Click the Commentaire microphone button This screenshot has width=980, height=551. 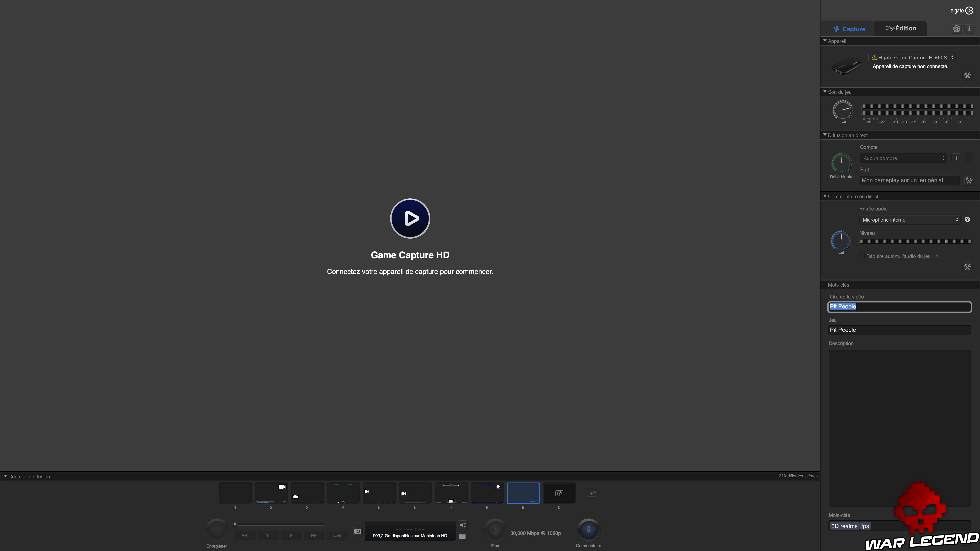pos(588,529)
